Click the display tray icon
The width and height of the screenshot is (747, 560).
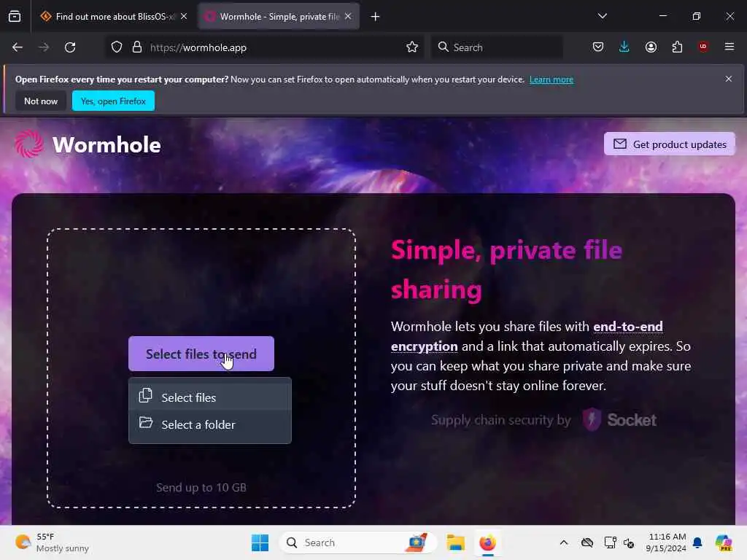(x=609, y=542)
